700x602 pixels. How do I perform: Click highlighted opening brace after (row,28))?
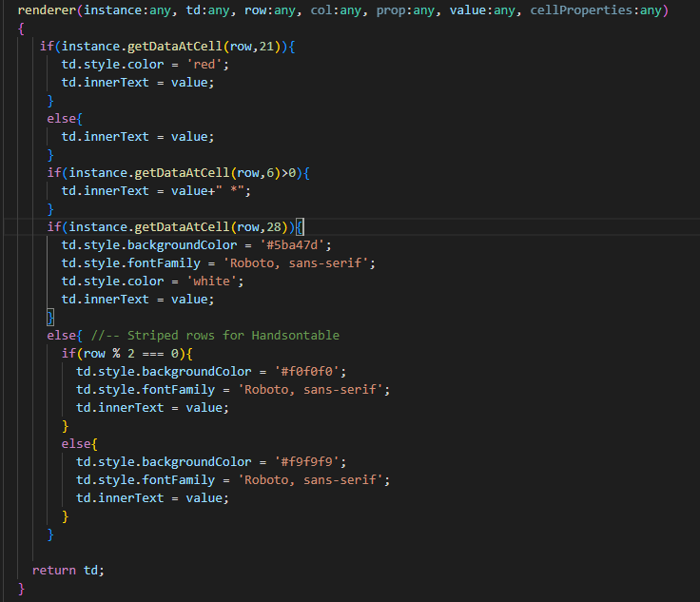click(300, 227)
